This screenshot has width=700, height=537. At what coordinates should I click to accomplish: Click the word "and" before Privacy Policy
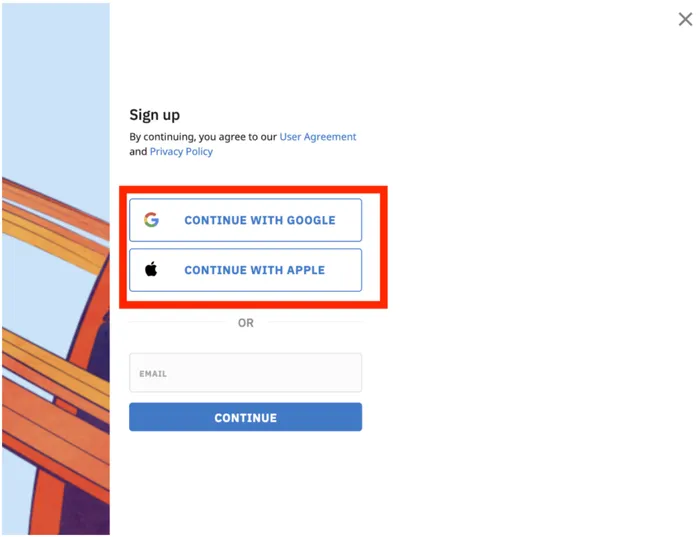(x=138, y=151)
